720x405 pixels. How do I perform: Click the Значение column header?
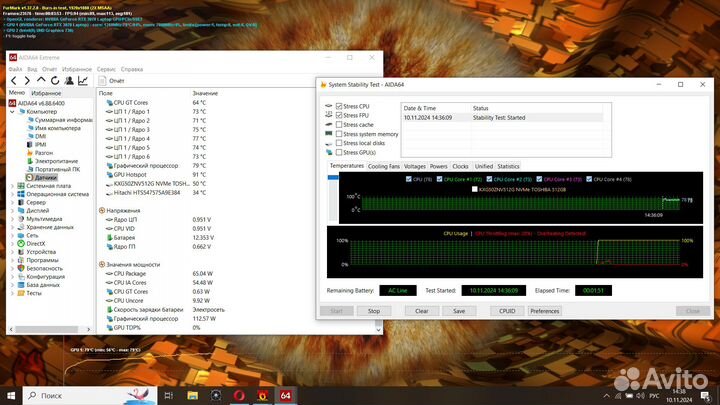pyautogui.click(x=205, y=93)
